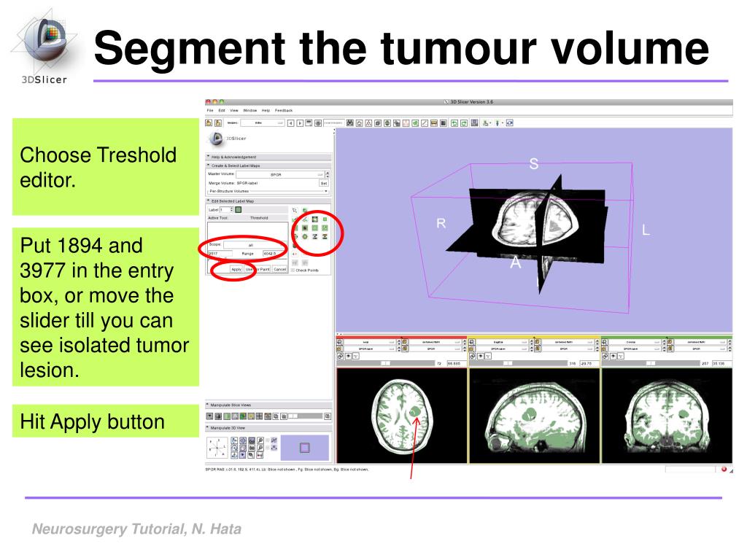The width and height of the screenshot is (747, 560).
Task: Click the zoom out icon in 3D View panel
Action: coord(260,448)
